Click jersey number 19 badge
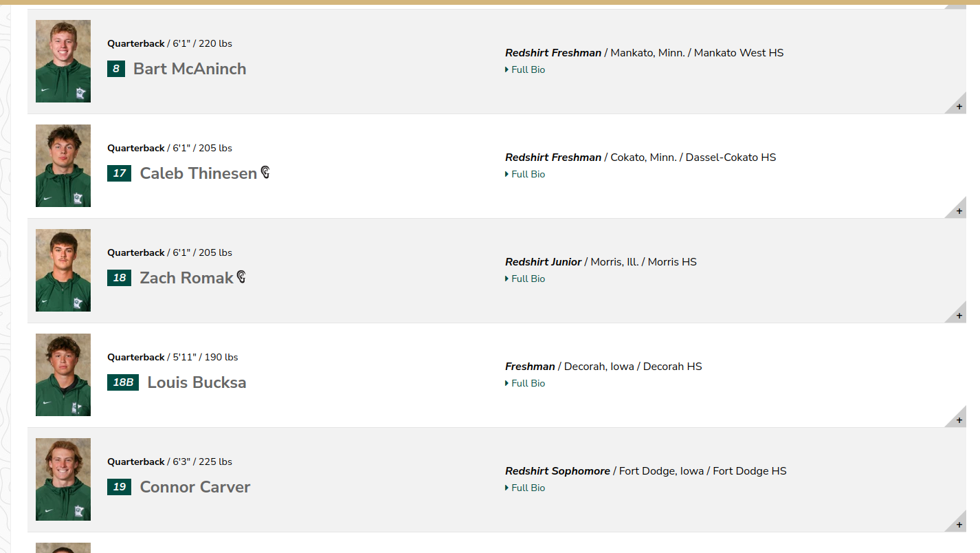The width and height of the screenshot is (980, 553). pos(120,487)
